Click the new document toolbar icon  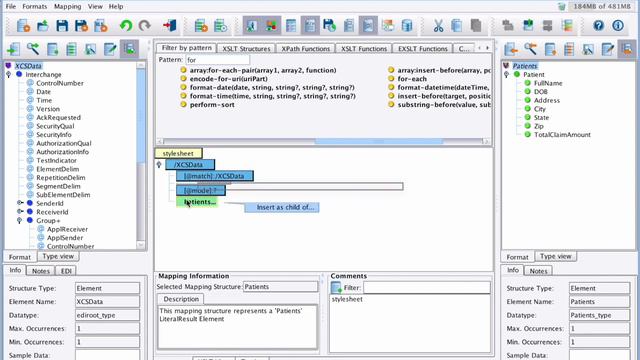(23, 26)
